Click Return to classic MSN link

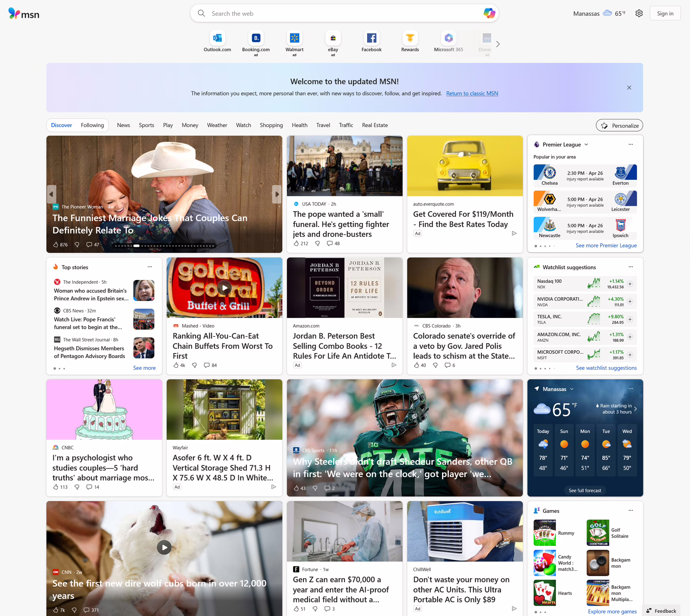pyautogui.click(x=472, y=94)
